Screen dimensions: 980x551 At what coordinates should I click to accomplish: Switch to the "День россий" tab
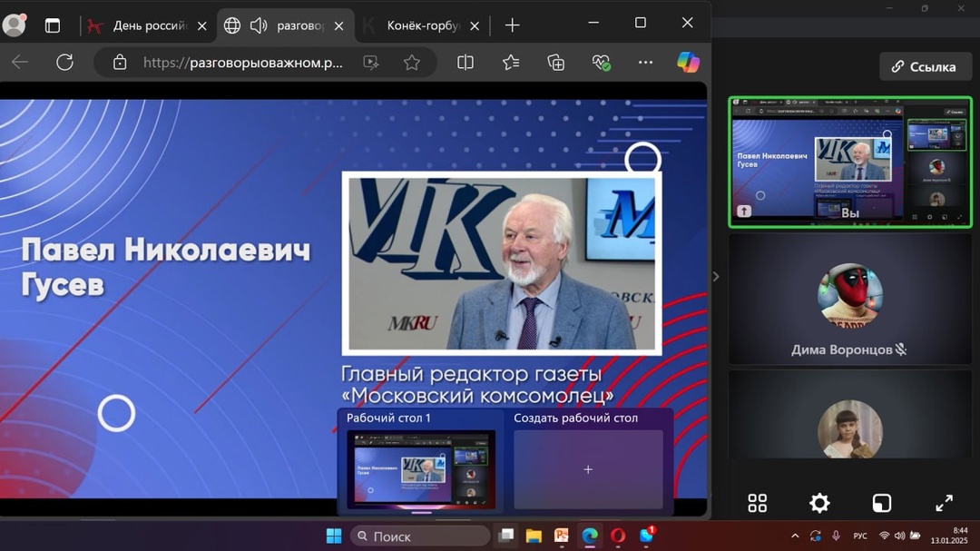point(149,25)
